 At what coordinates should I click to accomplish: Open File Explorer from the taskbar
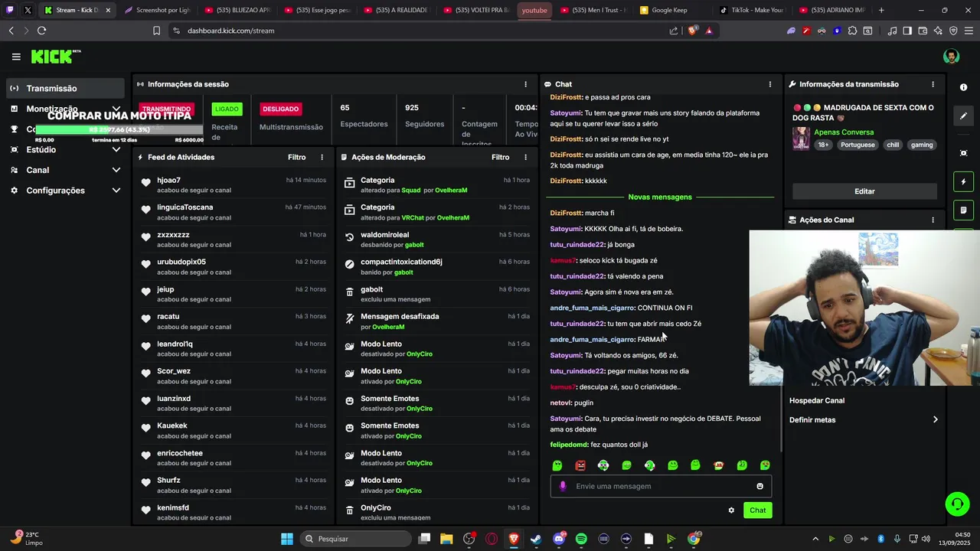pos(446,539)
